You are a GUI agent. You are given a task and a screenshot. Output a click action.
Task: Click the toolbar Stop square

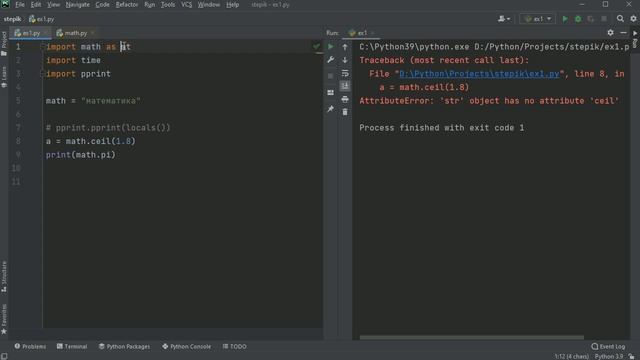604,19
